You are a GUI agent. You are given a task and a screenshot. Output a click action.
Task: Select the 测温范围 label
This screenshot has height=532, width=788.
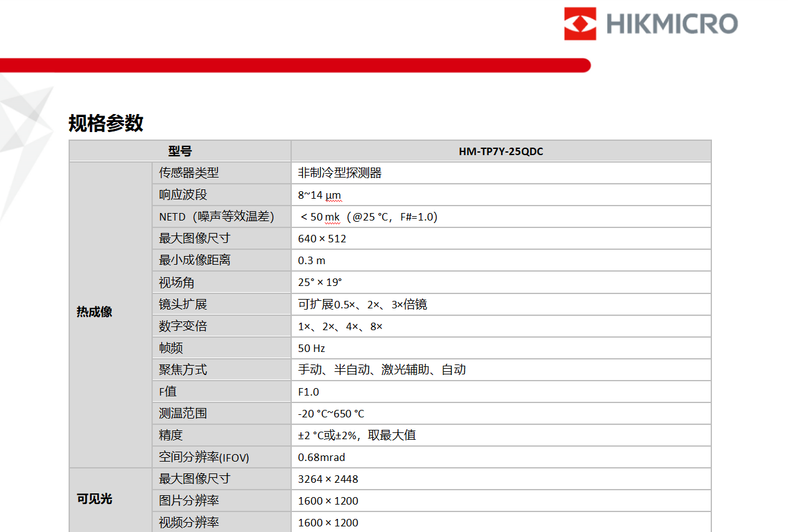183,413
